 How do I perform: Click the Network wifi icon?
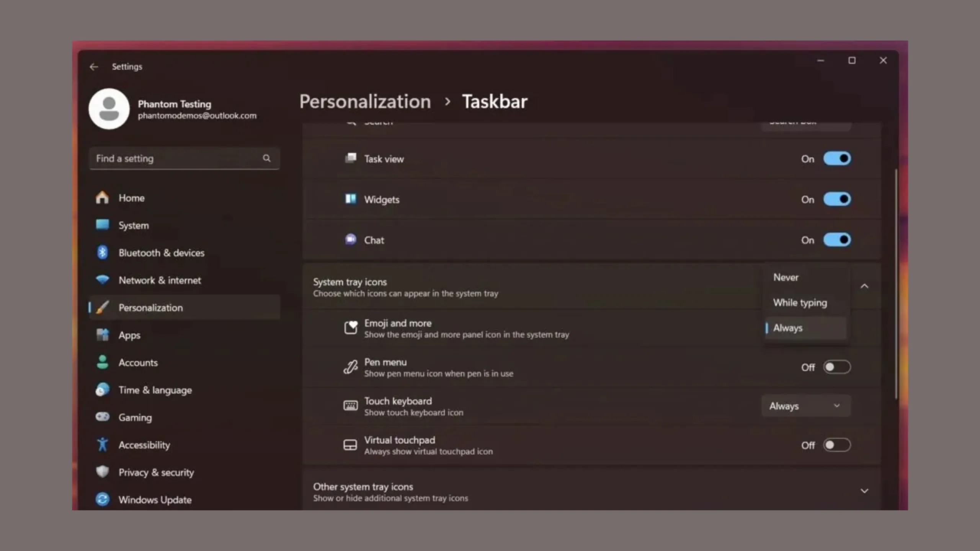(102, 280)
